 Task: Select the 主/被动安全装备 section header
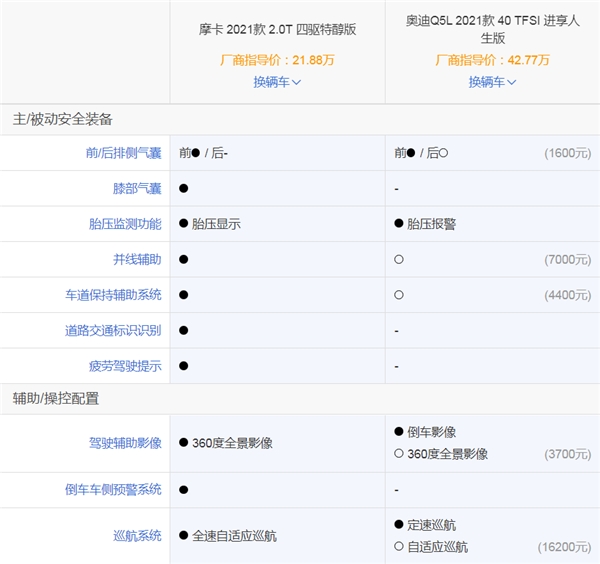coord(62,119)
